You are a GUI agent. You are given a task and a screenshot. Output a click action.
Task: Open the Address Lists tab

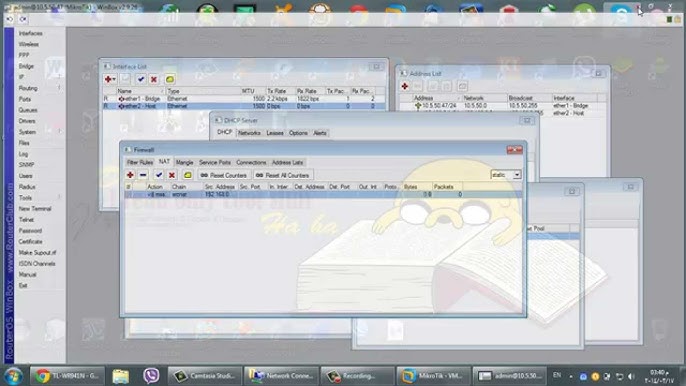coord(287,162)
